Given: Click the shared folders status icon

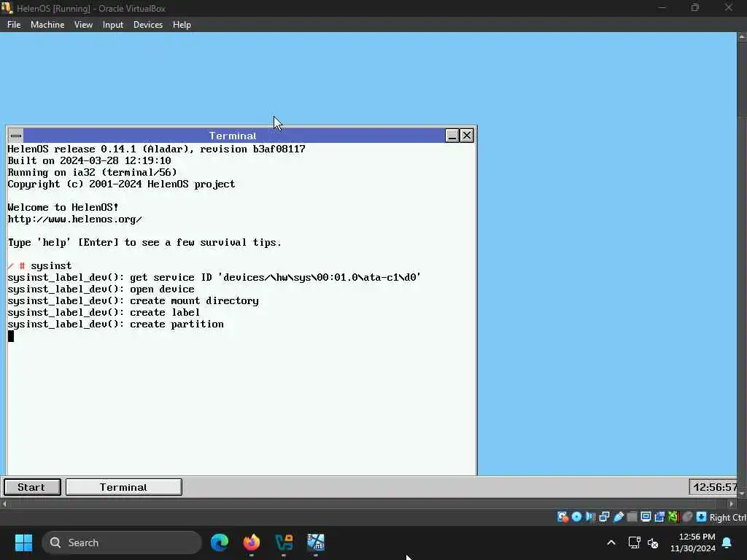Looking at the screenshot, I should 632,517.
